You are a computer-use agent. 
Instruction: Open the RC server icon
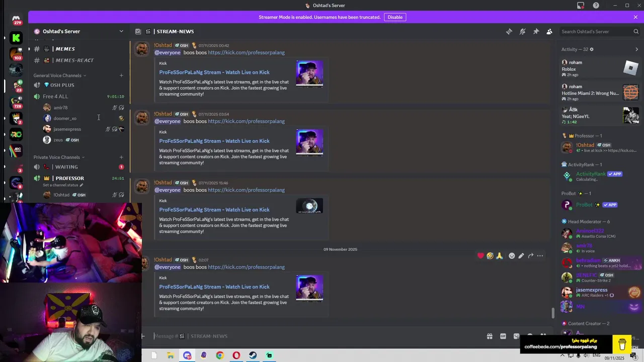pos(16,134)
